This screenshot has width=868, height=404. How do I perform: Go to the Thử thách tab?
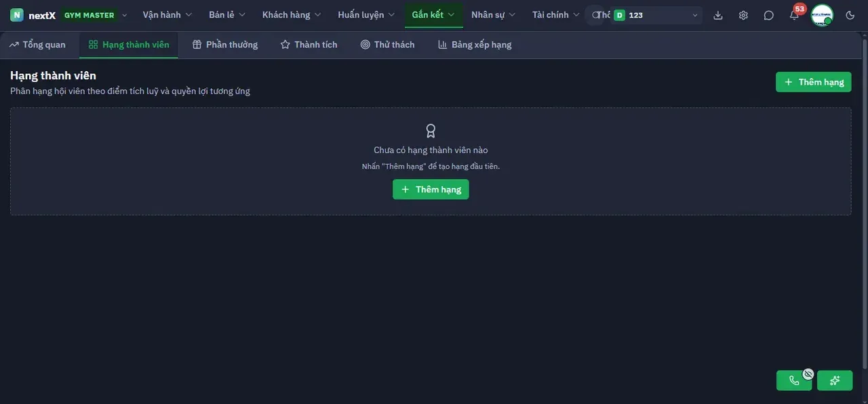[x=388, y=45]
